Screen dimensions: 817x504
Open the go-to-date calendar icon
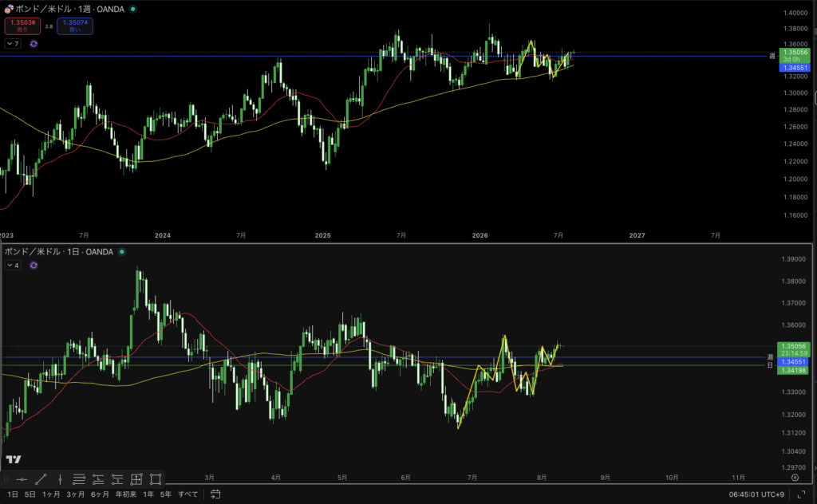click(x=215, y=494)
